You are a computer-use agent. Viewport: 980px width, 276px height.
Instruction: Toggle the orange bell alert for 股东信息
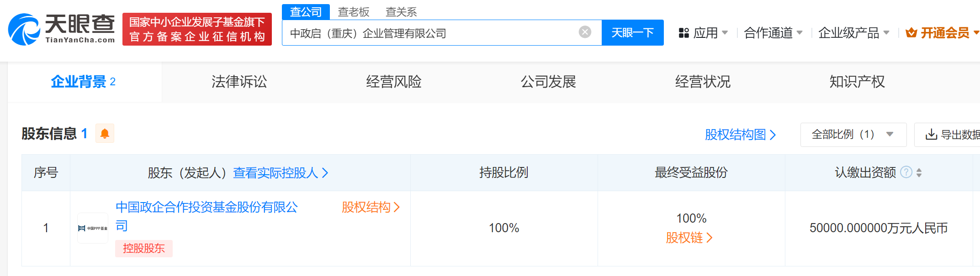click(x=105, y=134)
